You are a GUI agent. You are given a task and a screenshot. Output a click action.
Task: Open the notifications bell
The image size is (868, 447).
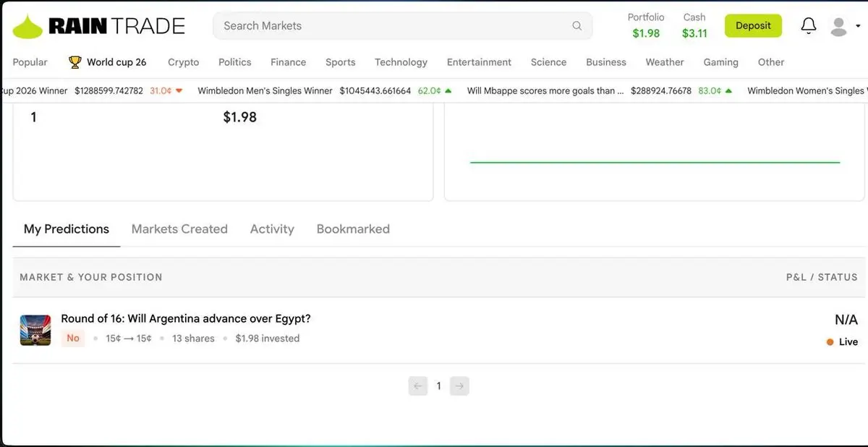[809, 26]
